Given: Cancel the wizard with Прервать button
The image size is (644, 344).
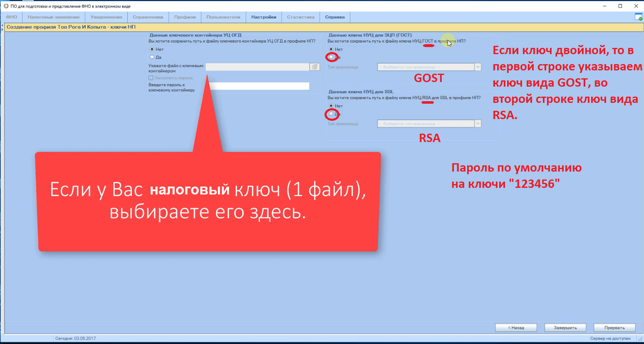Looking at the screenshot, I should point(614,328).
